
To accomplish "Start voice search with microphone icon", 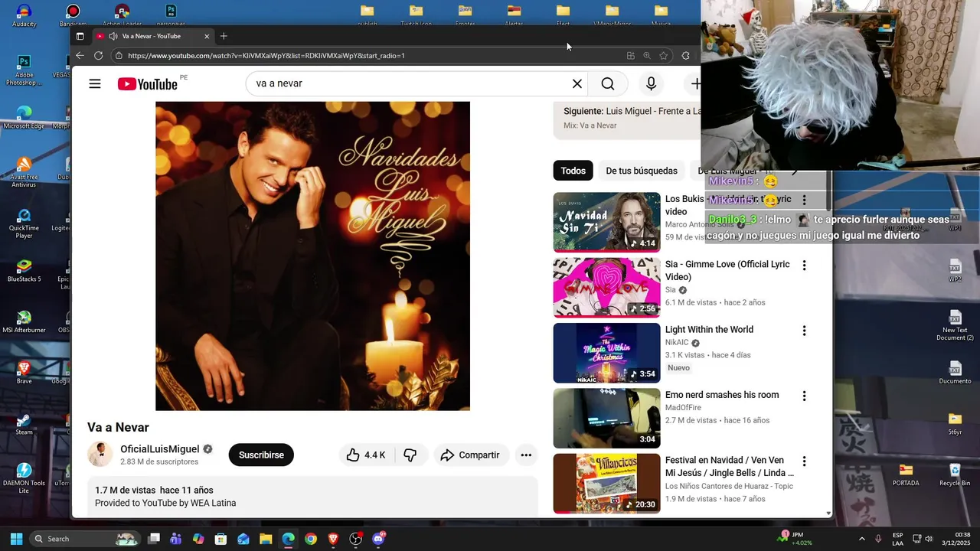I will (x=652, y=83).
